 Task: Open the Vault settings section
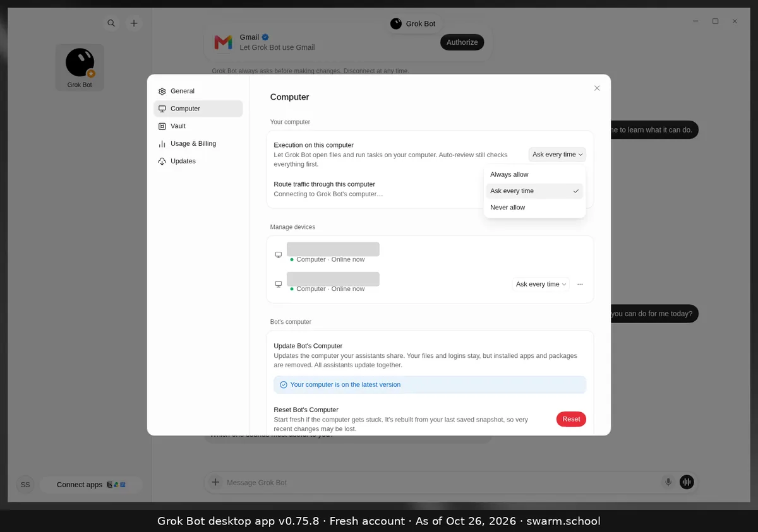(198, 126)
